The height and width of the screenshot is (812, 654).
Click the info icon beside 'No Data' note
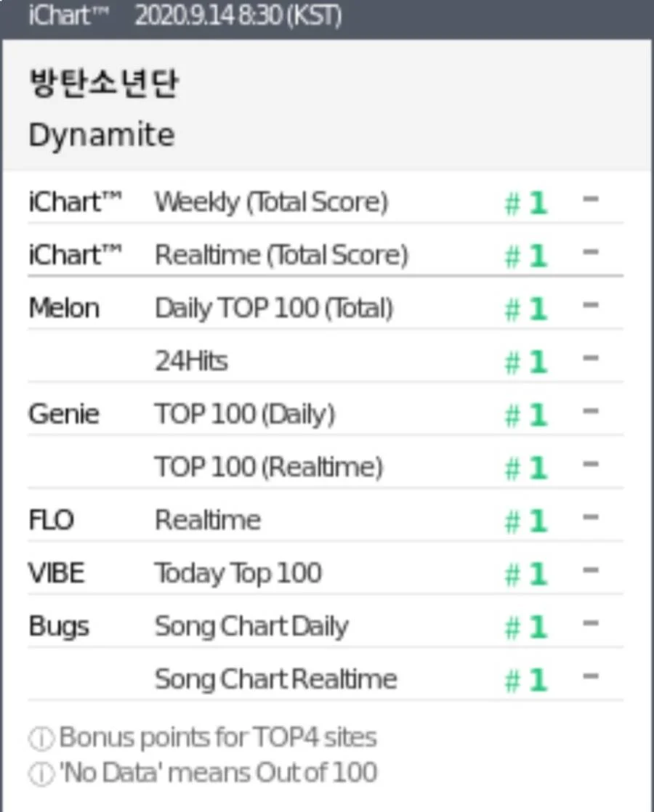[41, 774]
